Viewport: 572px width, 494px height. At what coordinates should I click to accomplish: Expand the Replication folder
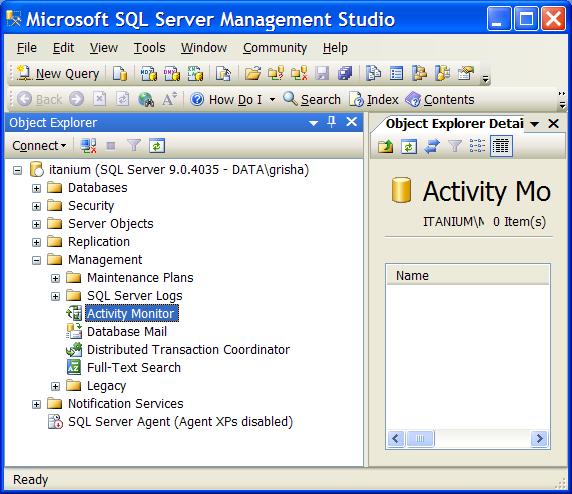pos(36,242)
